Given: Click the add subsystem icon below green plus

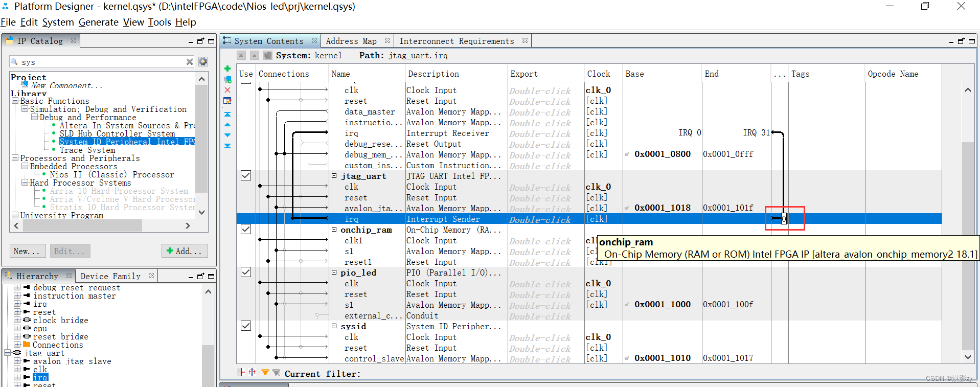Looking at the screenshot, I should (x=227, y=79).
